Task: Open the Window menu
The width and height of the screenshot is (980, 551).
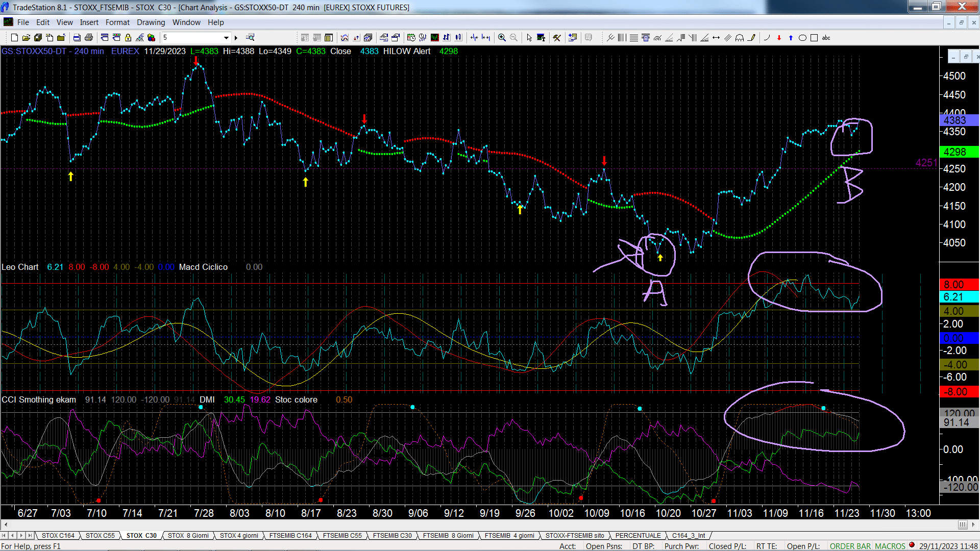Action: pyautogui.click(x=186, y=22)
